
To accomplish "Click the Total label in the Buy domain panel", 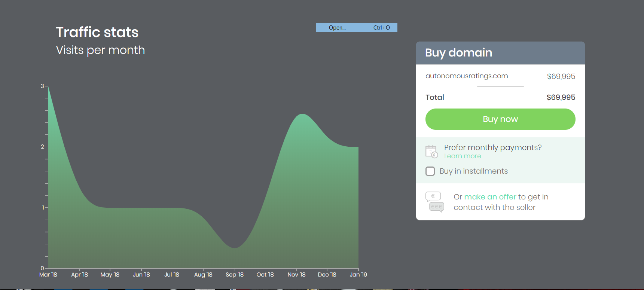I will coord(435,97).
